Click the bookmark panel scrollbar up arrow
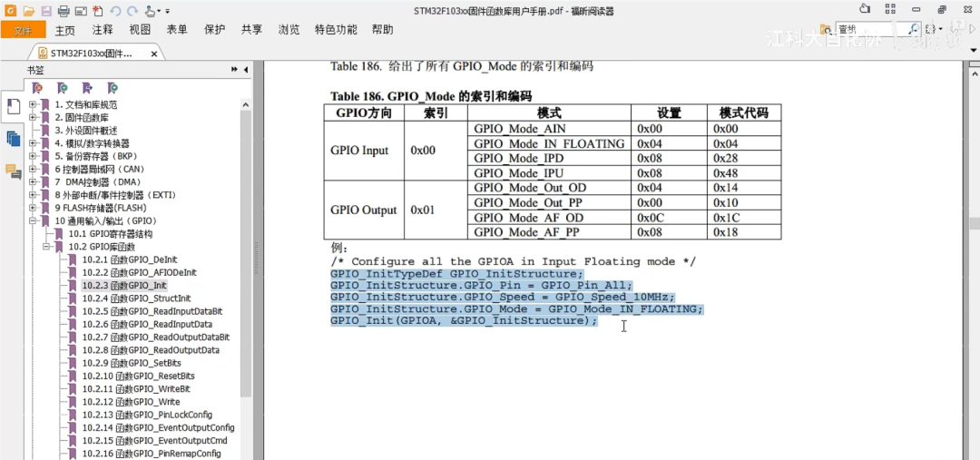Image resolution: width=980 pixels, height=460 pixels. 246,104
